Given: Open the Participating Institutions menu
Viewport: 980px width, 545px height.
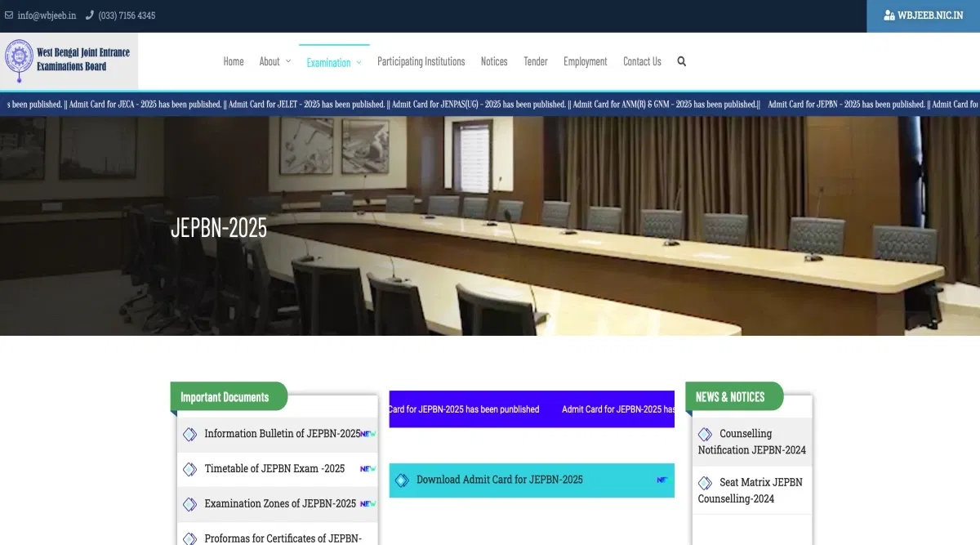Looking at the screenshot, I should pyautogui.click(x=421, y=61).
